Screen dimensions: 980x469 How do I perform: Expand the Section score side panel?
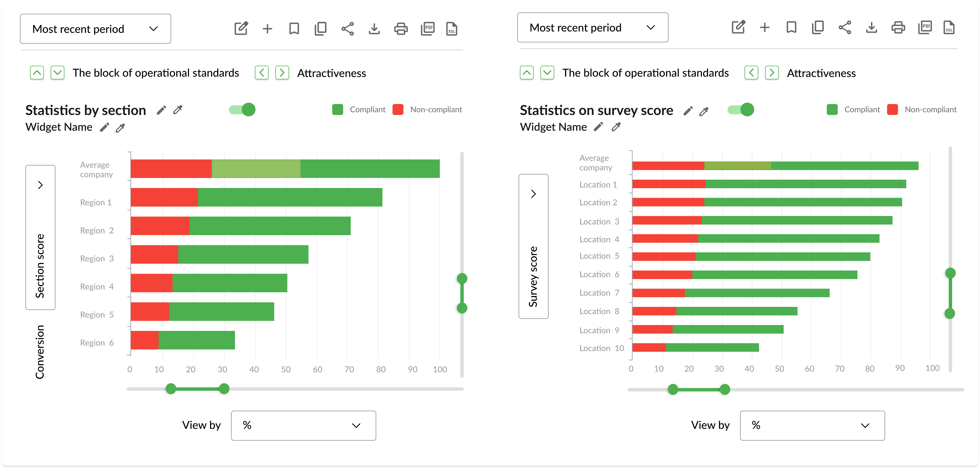pyautogui.click(x=40, y=185)
